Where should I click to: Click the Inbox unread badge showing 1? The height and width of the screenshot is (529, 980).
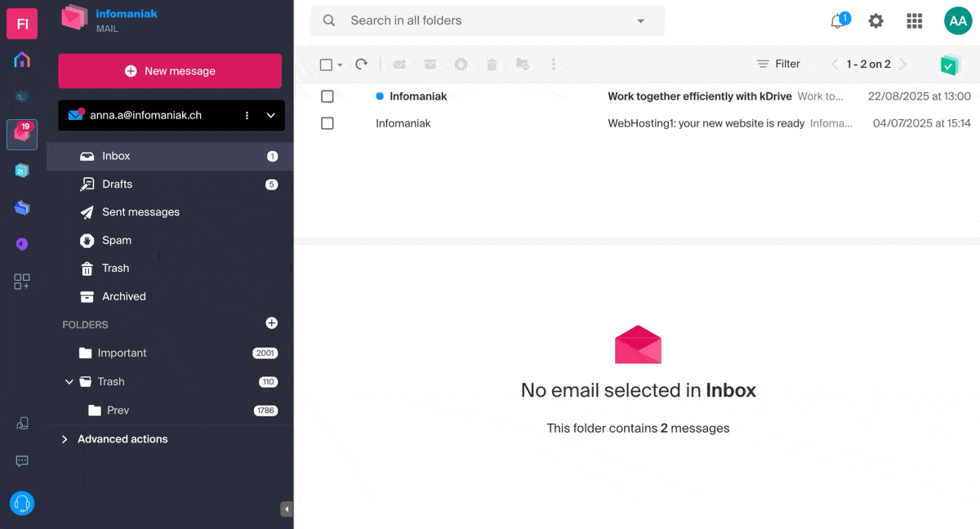[x=272, y=156]
